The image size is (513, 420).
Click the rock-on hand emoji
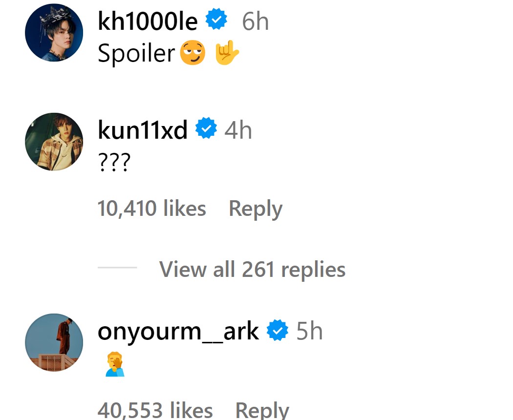[x=227, y=53]
